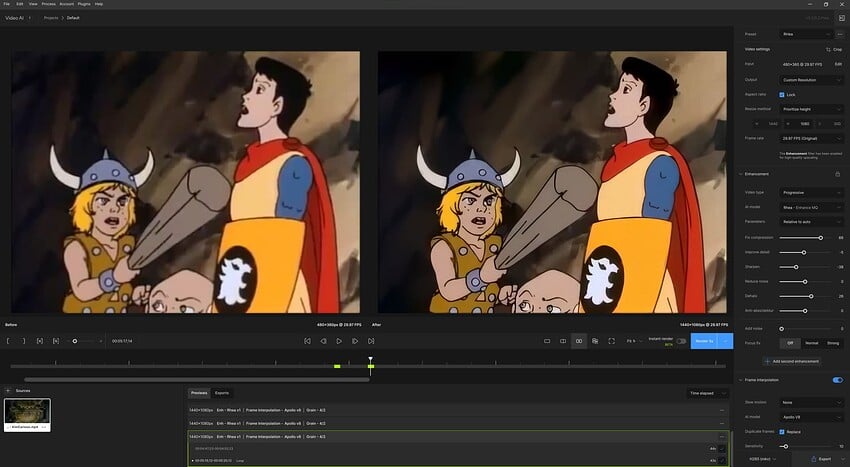The width and height of the screenshot is (850, 467).
Task: Open options menu of second preview row
Action: pyautogui.click(x=722, y=423)
